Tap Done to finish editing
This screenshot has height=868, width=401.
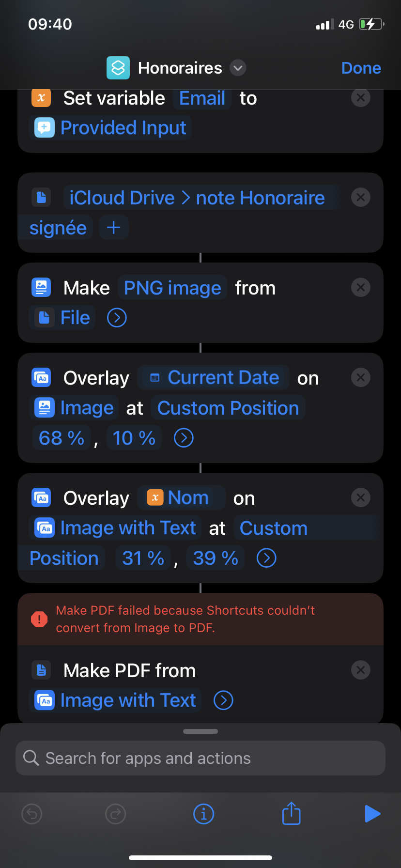pyautogui.click(x=361, y=68)
